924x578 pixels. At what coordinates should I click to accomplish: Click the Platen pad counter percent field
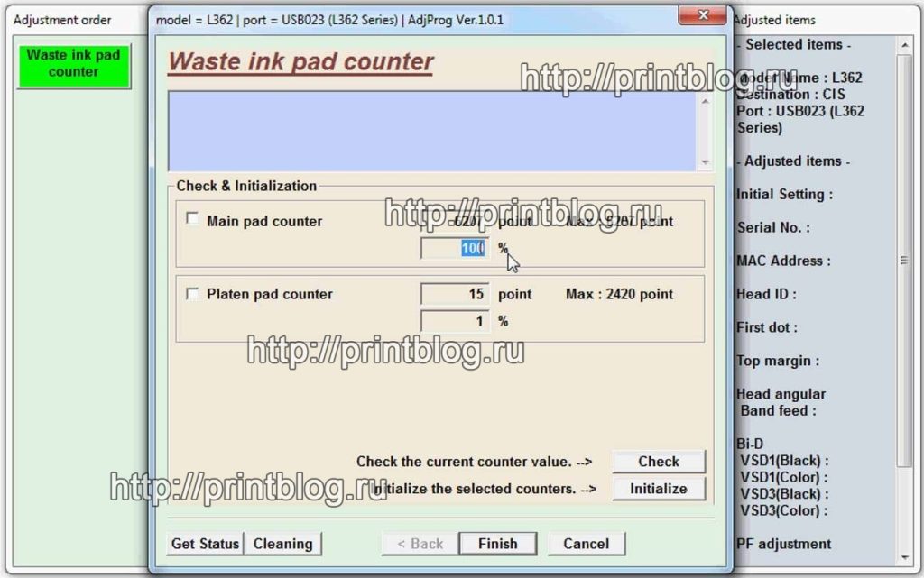pos(455,321)
